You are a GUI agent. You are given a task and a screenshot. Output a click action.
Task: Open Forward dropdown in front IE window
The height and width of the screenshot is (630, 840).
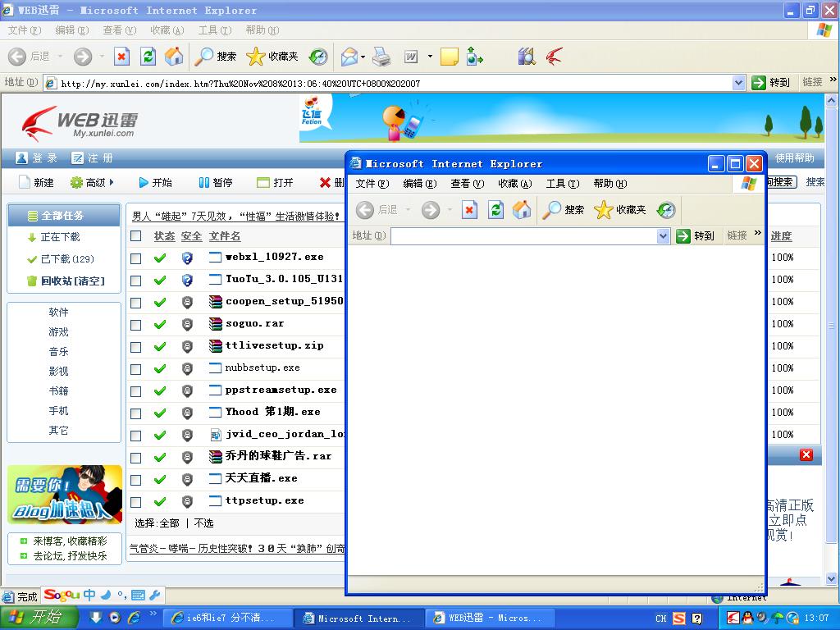(450, 210)
